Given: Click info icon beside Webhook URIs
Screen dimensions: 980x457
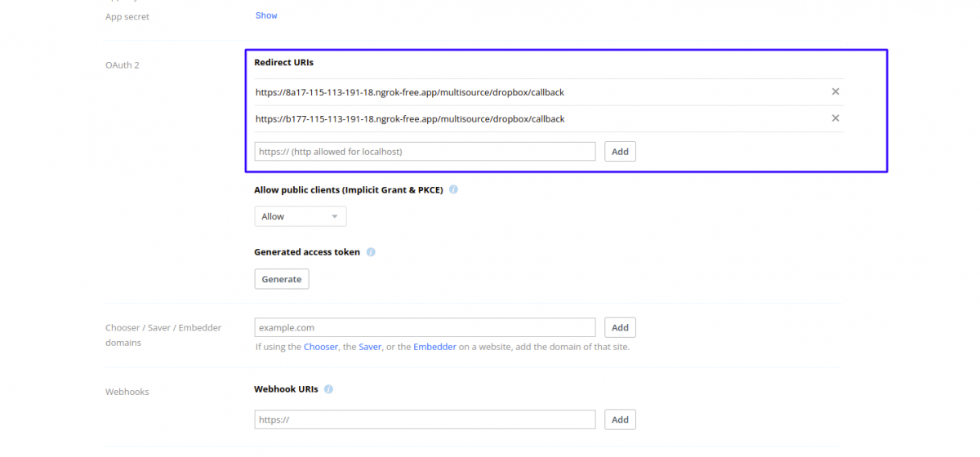Looking at the screenshot, I should 328,389.
